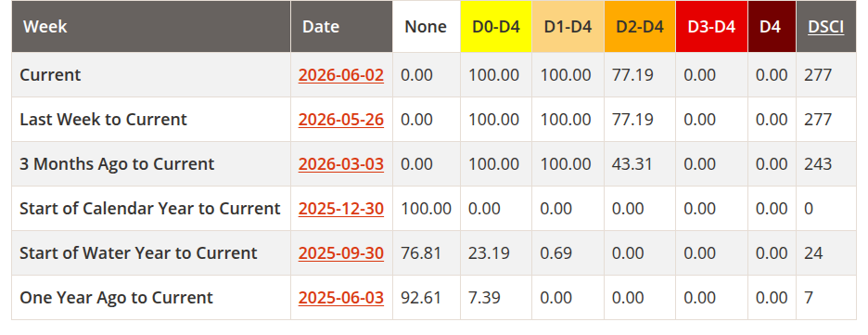Viewport: 868px width, 335px height.
Task: Click the DSCI value 243
Action: 818,164
